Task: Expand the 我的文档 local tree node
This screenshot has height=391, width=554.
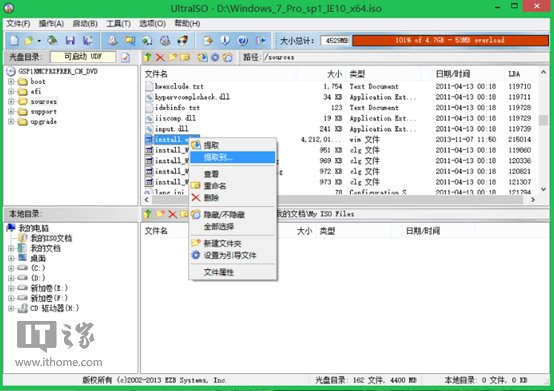Action: coord(11,248)
